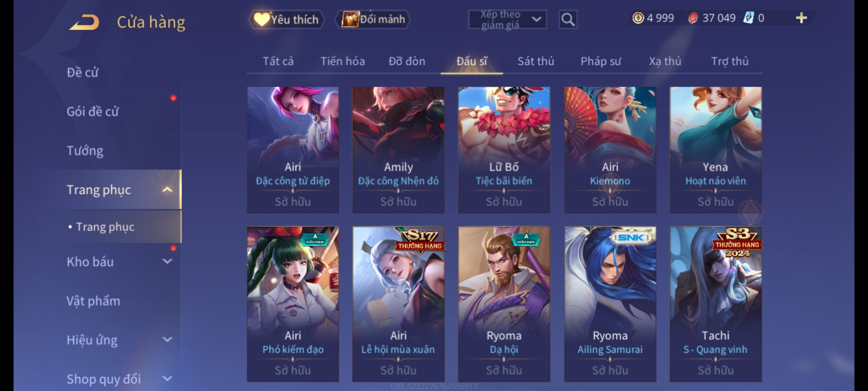The height and width of the screenshot is (391, 868).
Task: Tap the back arrow icon beside Cửa hàng
Action: point(85,22)
